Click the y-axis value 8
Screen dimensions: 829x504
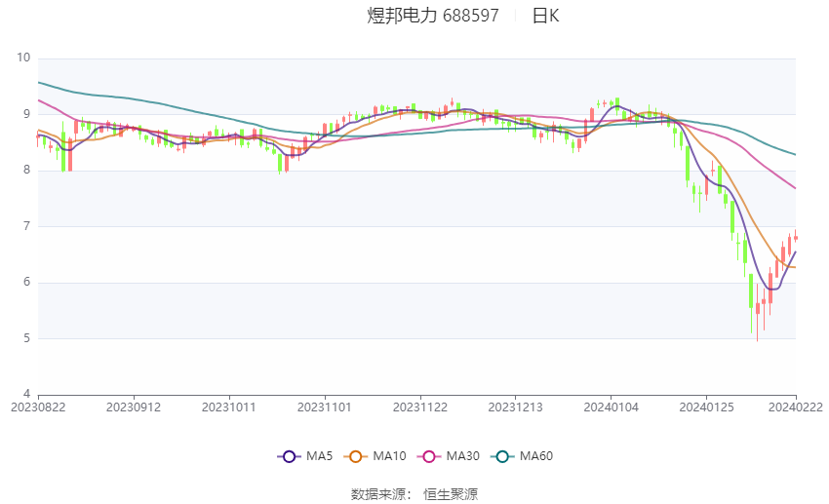click(27, 171)
